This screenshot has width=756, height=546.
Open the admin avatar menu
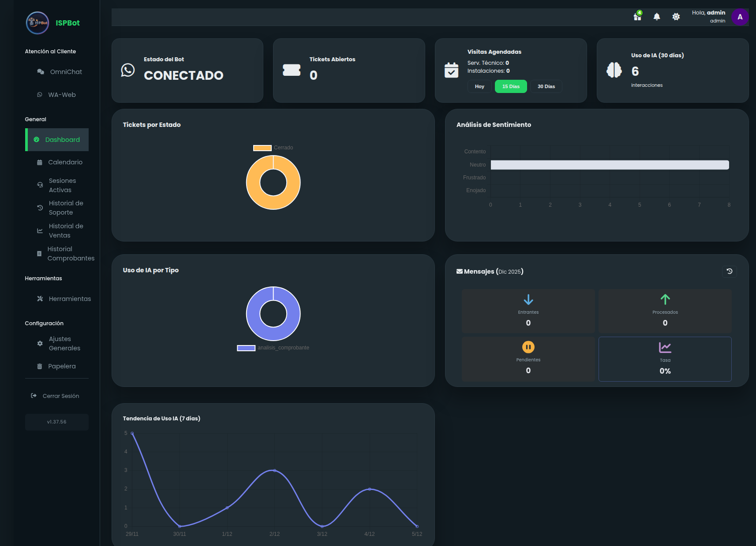point(740,17)
